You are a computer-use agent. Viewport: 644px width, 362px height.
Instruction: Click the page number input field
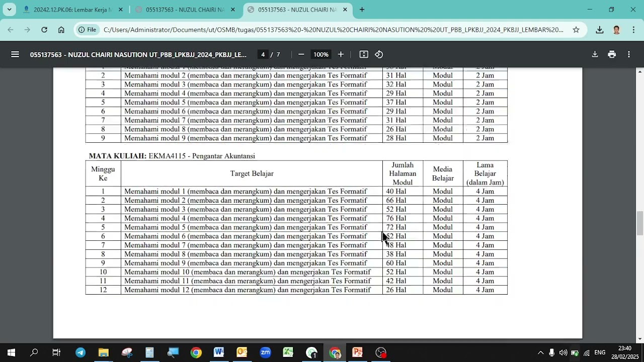263,54
